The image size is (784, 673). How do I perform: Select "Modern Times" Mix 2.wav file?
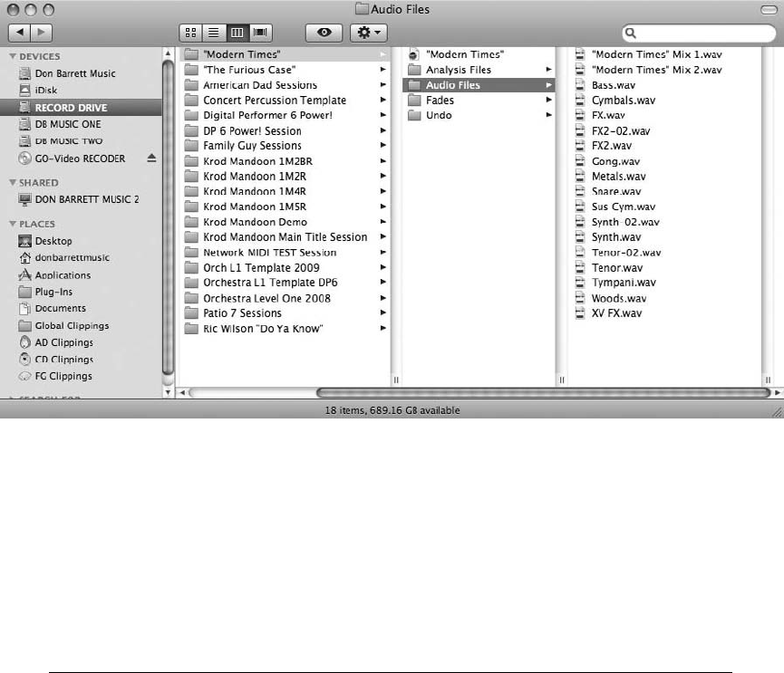point(665,70)
